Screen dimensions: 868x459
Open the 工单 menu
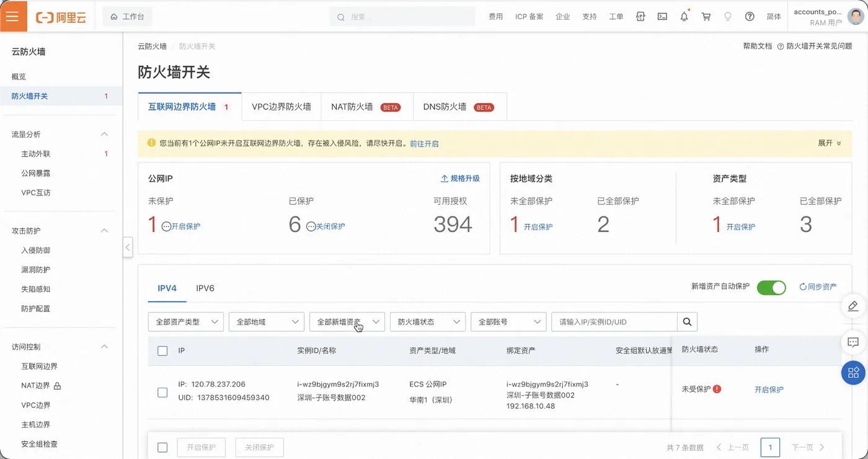pos(616,17)
